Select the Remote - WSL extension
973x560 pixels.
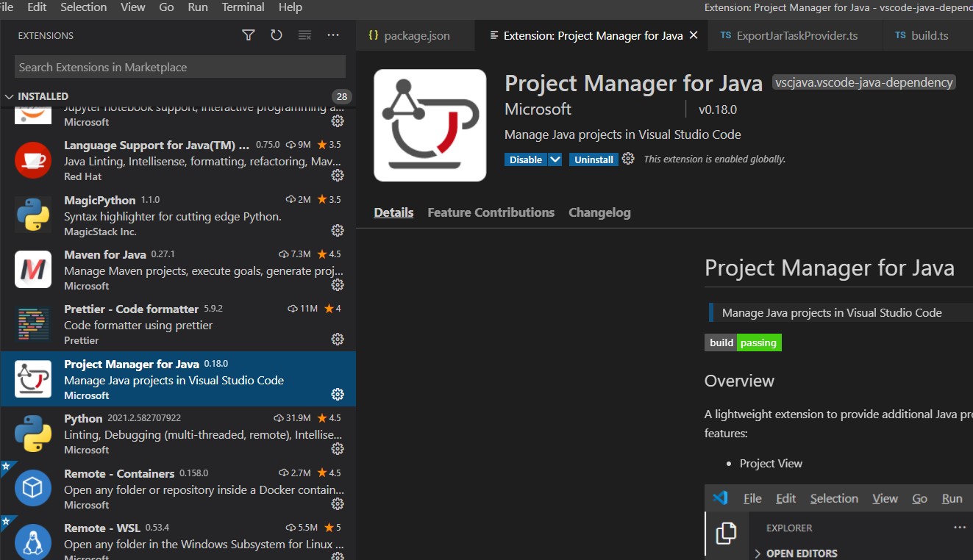click(x=178, y=538)
